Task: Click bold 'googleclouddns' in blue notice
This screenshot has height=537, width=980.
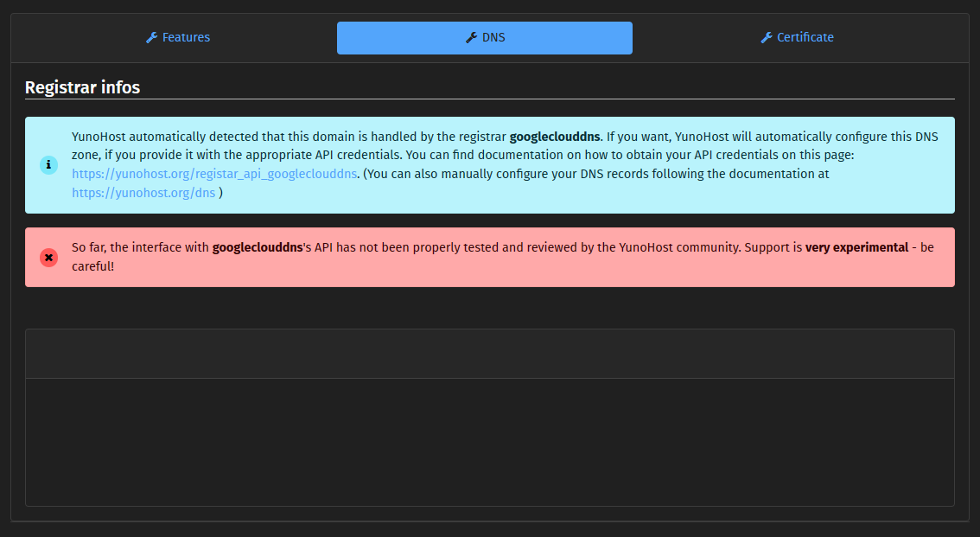Action: tap(555, 137)
